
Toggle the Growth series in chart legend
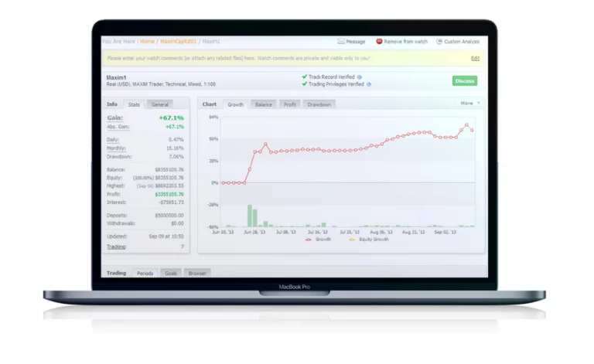tap(318, 239)
